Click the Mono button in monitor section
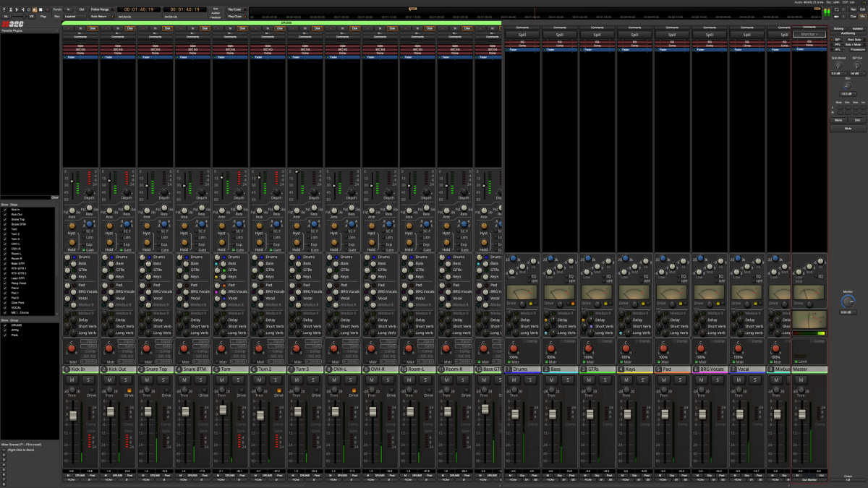868x488 pixels. click(838, 120)
